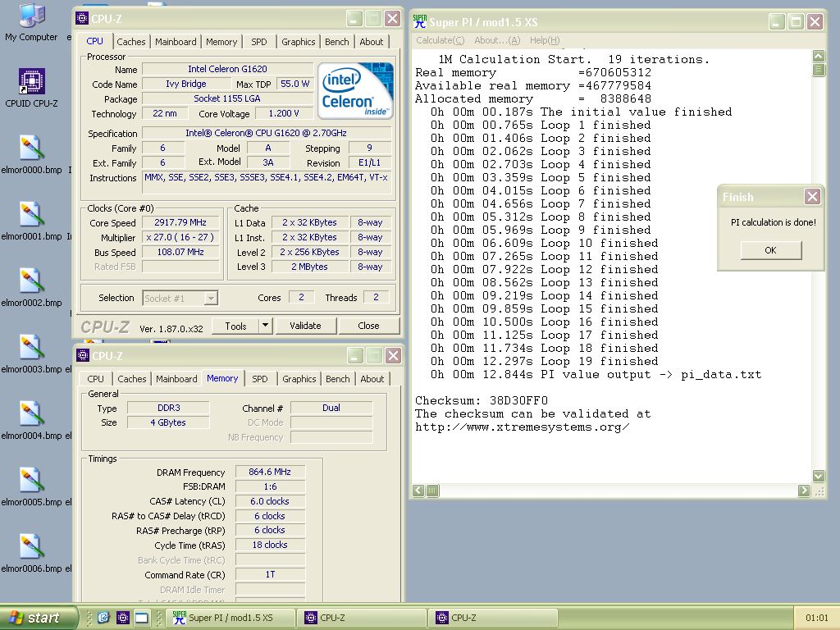Image resolution: width=840 pixels, height=630 pixels.
Task: Switch to Mainboard tab in lower CPU-Z window
Action: 177,379
